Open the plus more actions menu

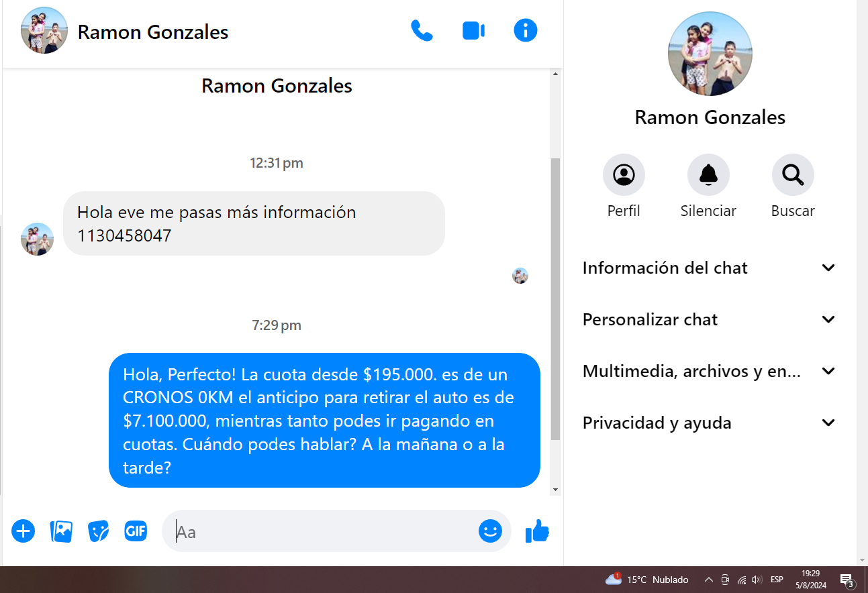[x=23, y=531]
